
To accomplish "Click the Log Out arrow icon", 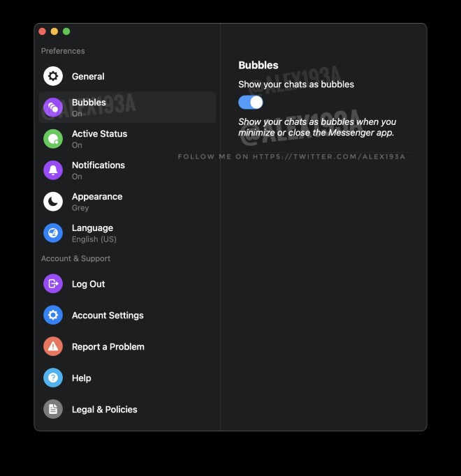I will [x=53, y=283].
